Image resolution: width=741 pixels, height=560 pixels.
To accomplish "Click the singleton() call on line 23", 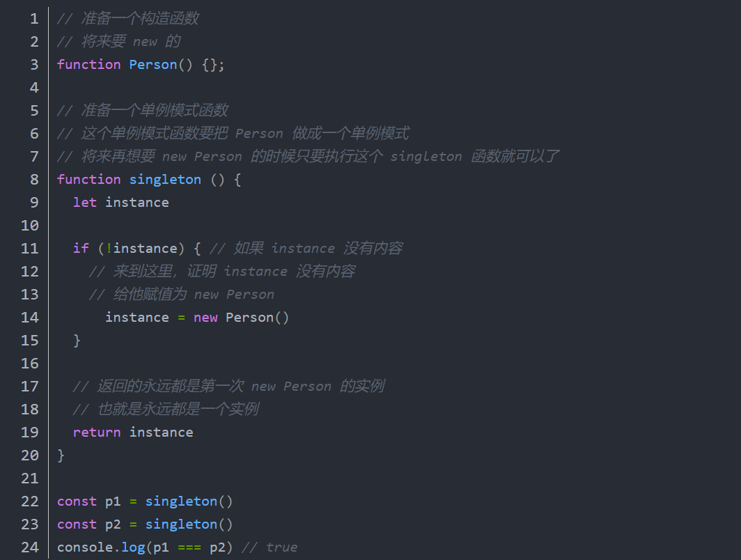I will 189,524.
